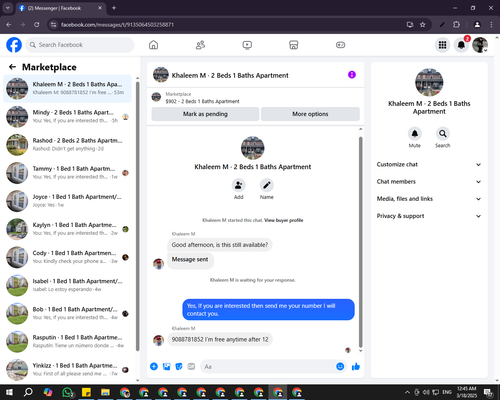Mute the conversation with bell icon
500x400 pixels.
pos(415,134)
